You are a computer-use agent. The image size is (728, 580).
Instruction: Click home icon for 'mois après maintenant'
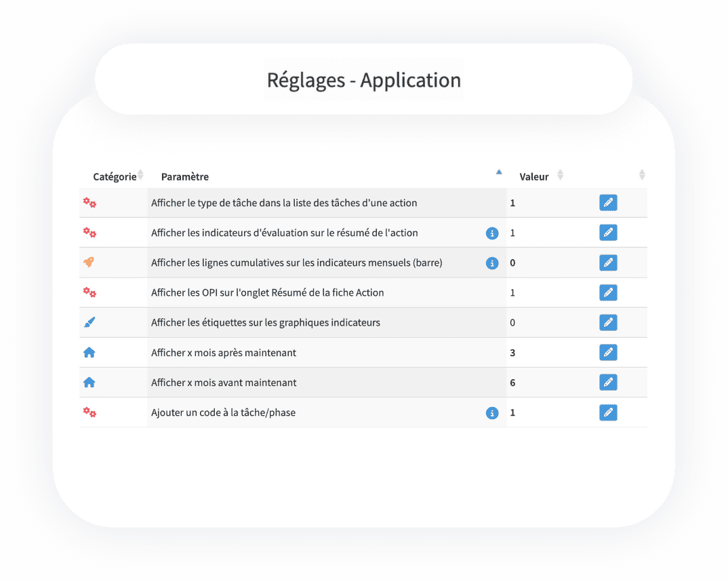click(x=89, y=353)
